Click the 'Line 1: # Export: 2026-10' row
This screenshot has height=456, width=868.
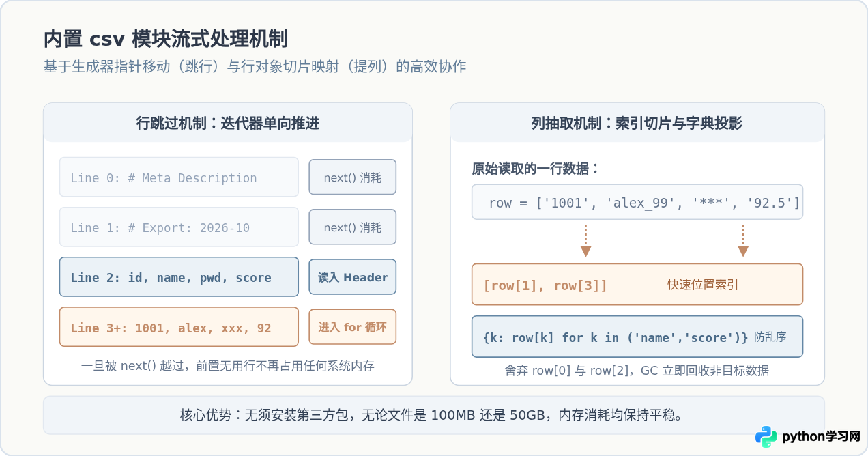click(179, 227)
